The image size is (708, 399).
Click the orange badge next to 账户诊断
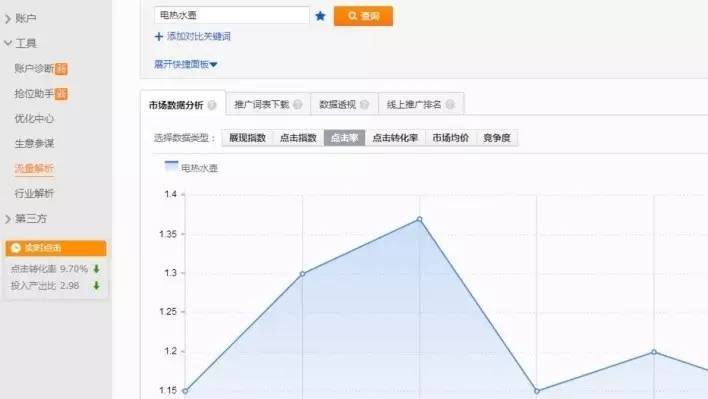[x=61, y=69]
